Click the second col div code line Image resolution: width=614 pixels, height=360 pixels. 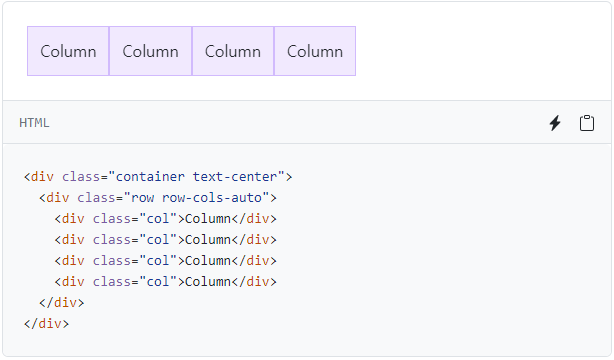(x=166, y=240)
